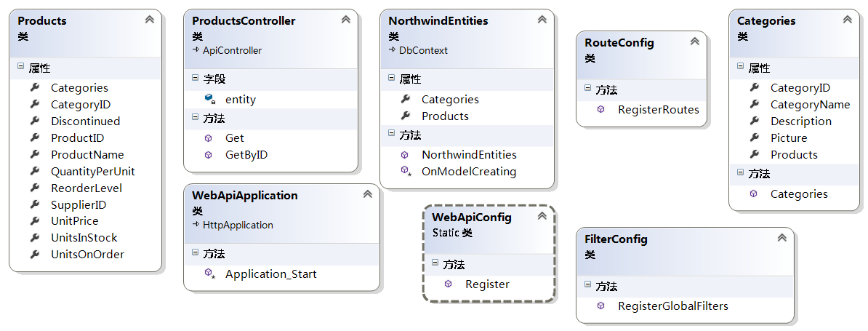Click method cube icon beside GetByID
868x331 pixels.
tap(208, 154)
